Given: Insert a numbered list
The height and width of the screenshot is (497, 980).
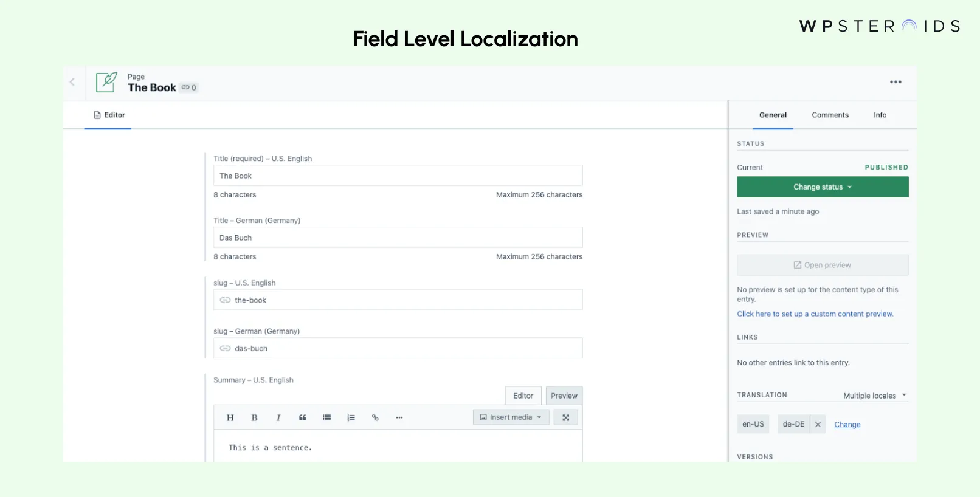Looking at the screenshot, I should 351,417.
